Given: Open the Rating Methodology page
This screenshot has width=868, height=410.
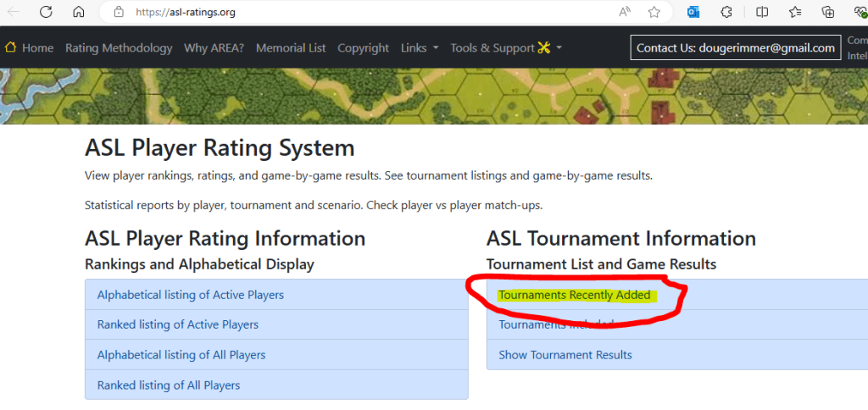Looking at the screenshot, I should pos(119,48).
